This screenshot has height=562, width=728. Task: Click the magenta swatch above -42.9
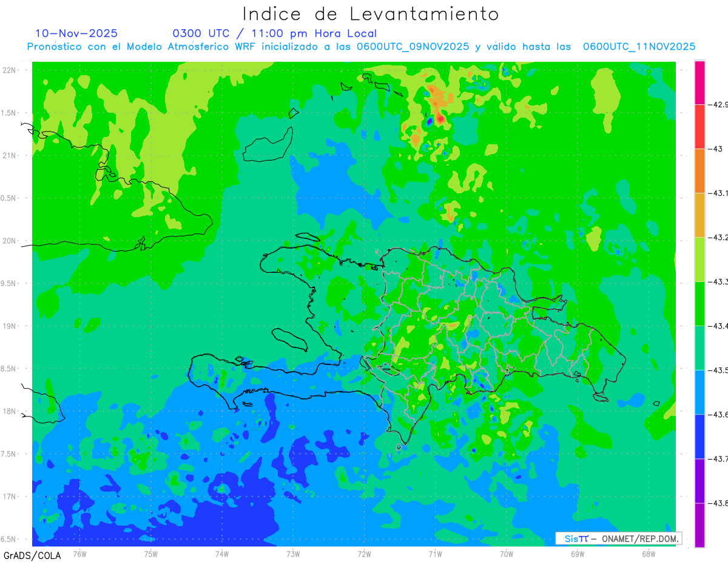click(699, 82)
